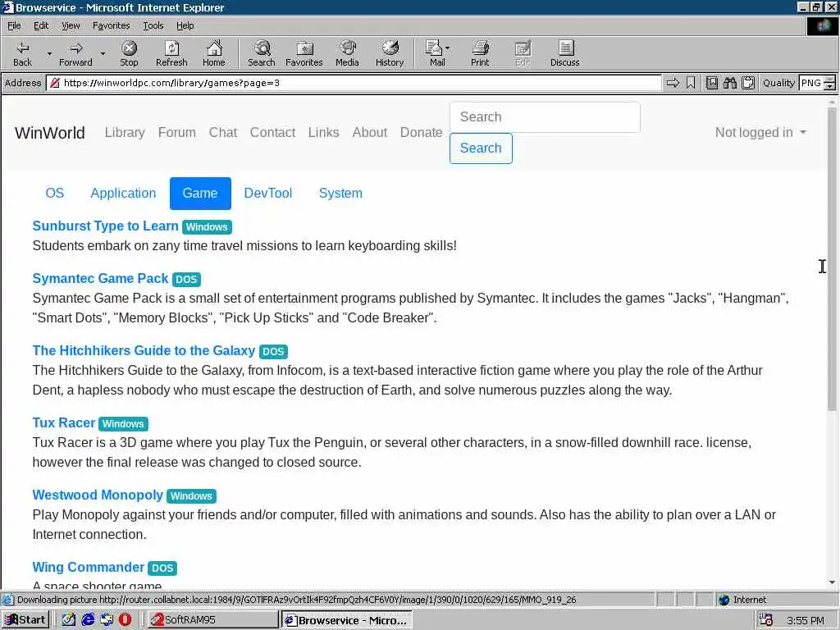Switch to the Application category tab
The height and width of the screenshot is (630, 840).
[123, 194]
